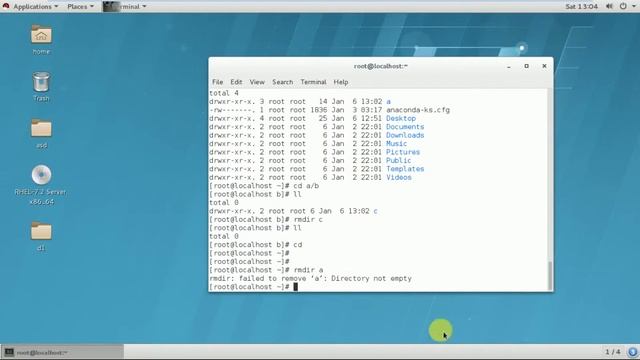This screenshot has width=640, height=360.
Task: Click the 'total 4' line in terminal
Action: point(224,93)
